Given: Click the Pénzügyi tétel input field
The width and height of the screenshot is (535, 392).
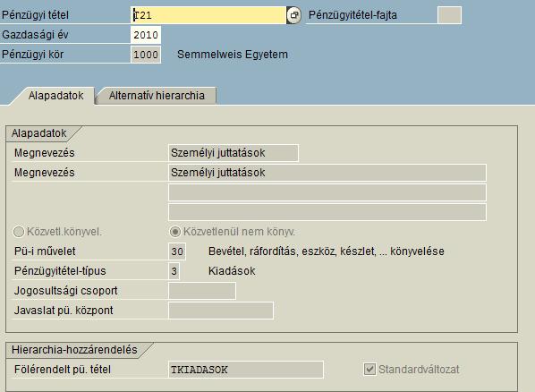Looking at the screenshot, I should click(x=208, y=15).
